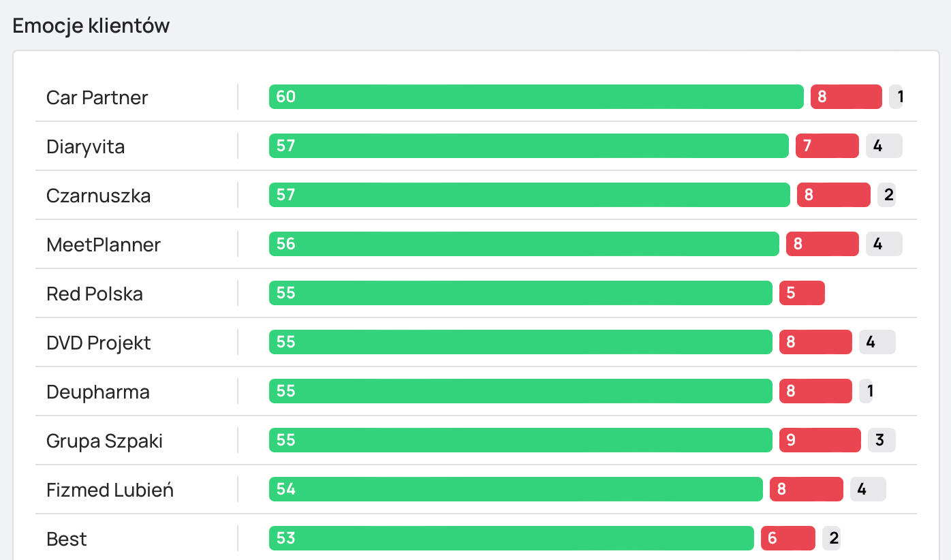Image resolution: width=951 pixels, height=560 pixels.
Task: Open the Czarnuszka client entry
Action: pos(98,196)
